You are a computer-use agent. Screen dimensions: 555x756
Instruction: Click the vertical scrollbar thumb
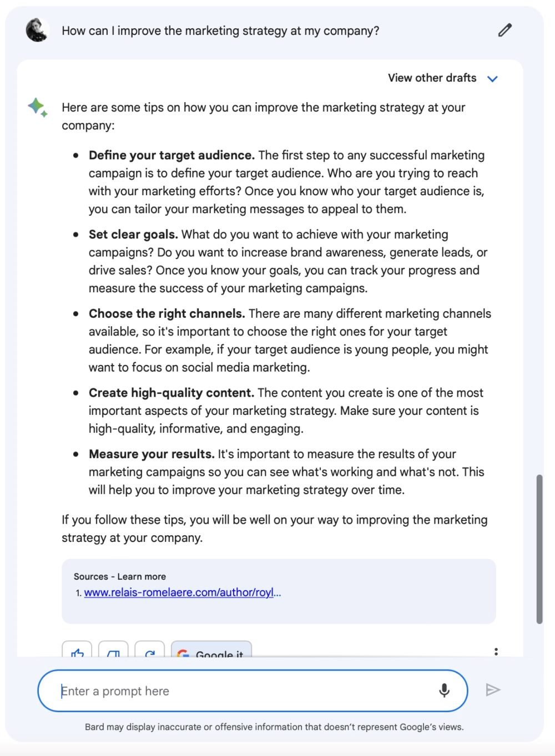point(539,549)
